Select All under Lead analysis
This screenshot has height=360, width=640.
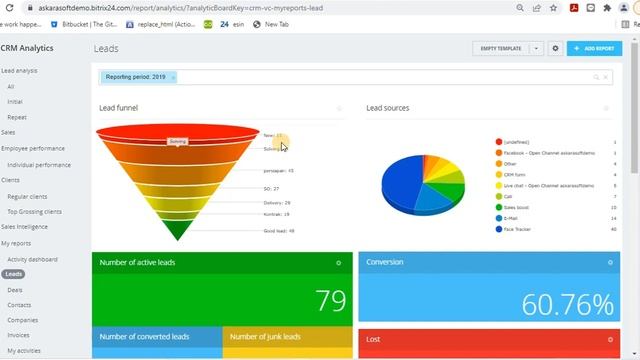pyautogui.click(x=11, y=87)
